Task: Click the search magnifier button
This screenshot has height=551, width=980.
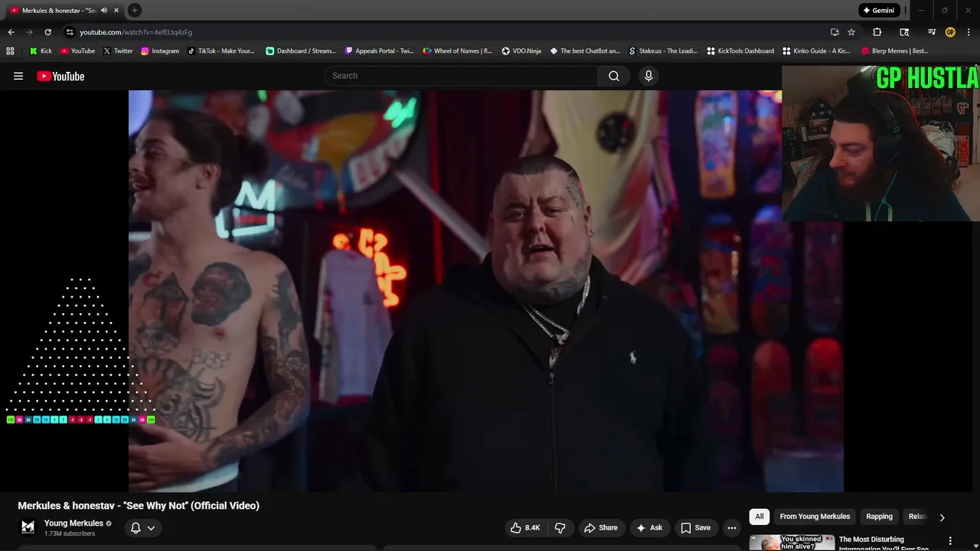Action: 614,76
